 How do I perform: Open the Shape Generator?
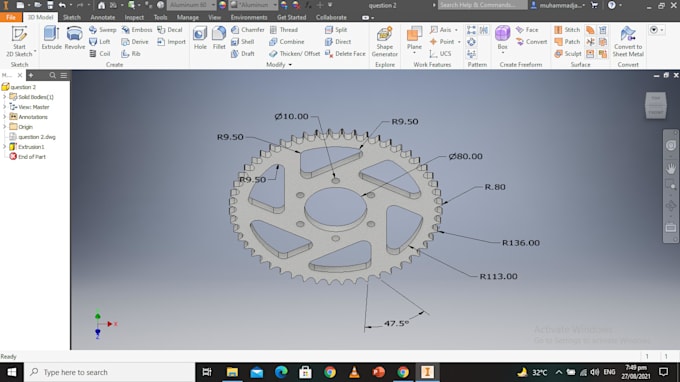coord(384,42)
